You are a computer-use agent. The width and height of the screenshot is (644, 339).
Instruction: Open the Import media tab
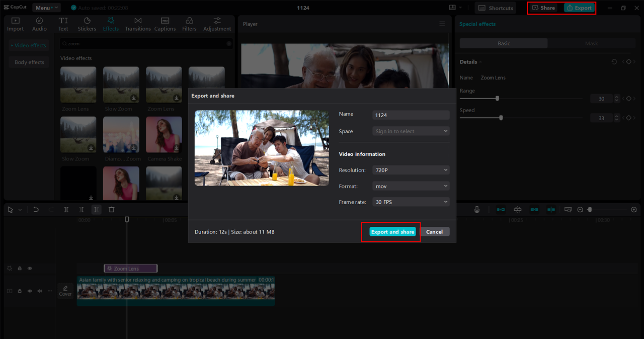point(15,24)
